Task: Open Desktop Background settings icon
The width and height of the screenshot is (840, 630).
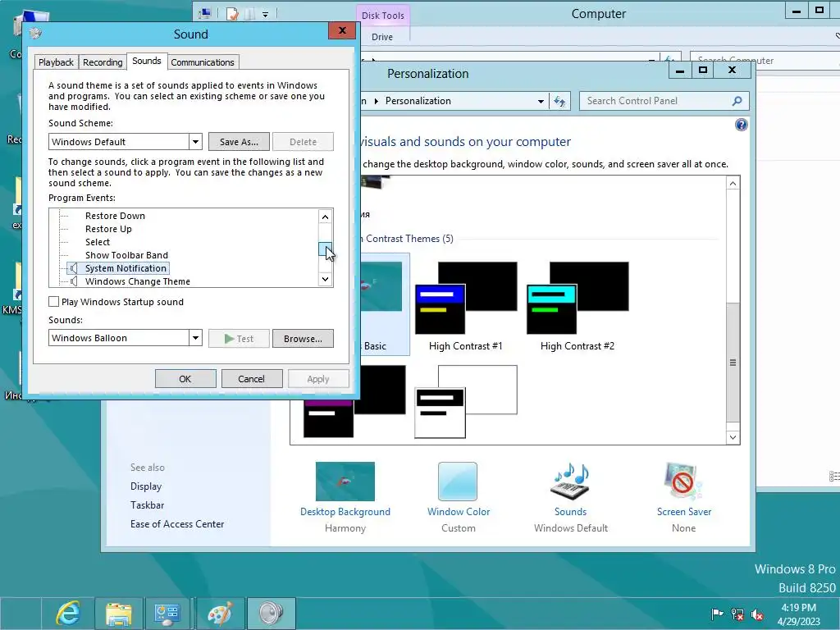Action: pos(345,482)
